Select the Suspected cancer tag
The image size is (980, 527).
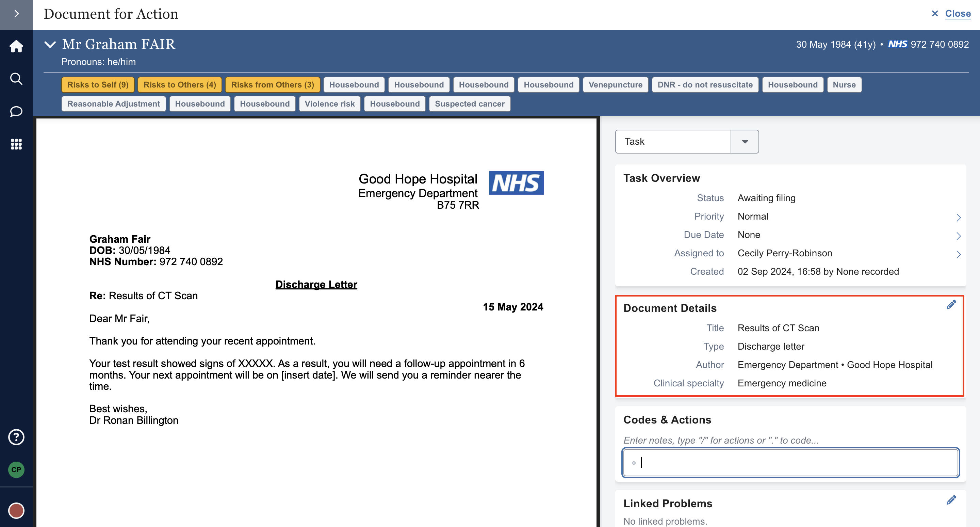click(x=470, y=104)
